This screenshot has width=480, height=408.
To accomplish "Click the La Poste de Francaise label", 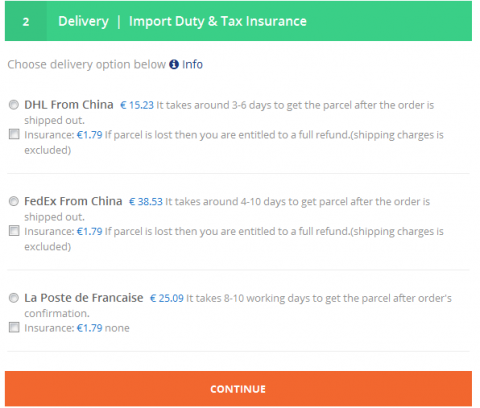I will pos(84,298).
